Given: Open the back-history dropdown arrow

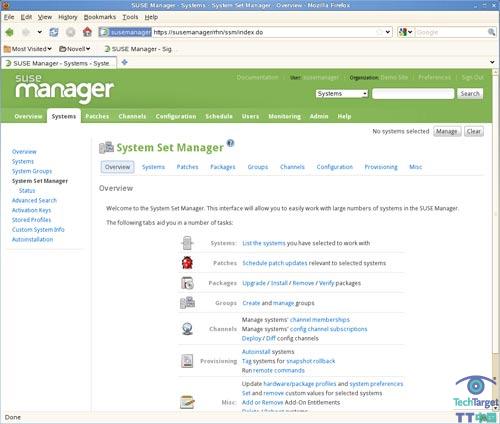Looking at the screenshot, I should pyautogui.click(x=40, y=32).
